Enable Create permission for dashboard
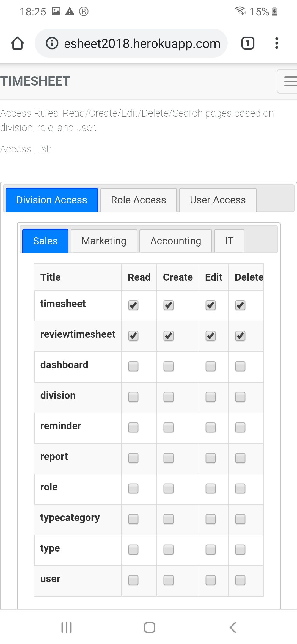This screenshot has width=297, height=644. 169,366
